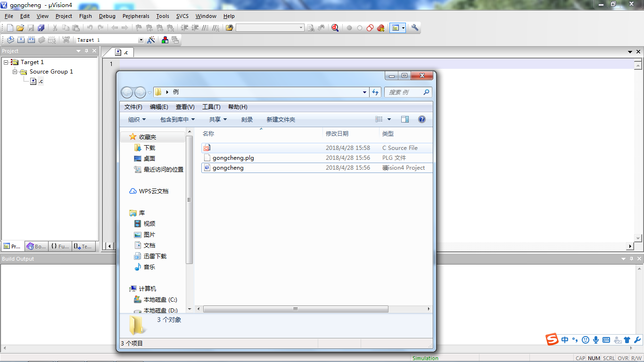Open 查看(V) menu in Explorer
644x362 pixels.
[185, 107]
